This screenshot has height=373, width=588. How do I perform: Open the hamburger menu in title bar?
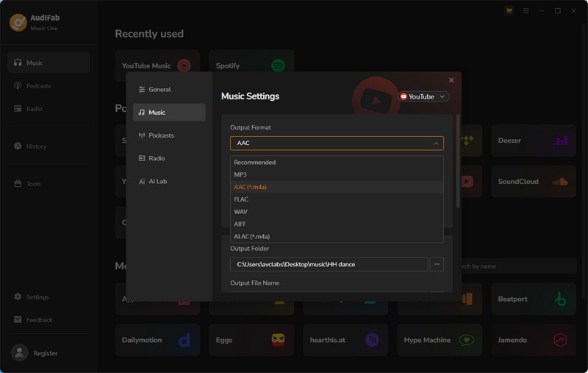[526, 11]
